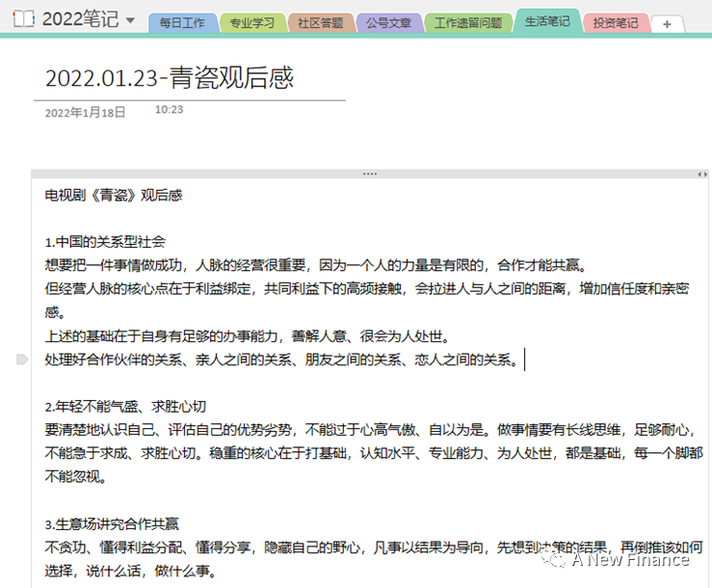Switch to the 公号文章 section tab

389,23
